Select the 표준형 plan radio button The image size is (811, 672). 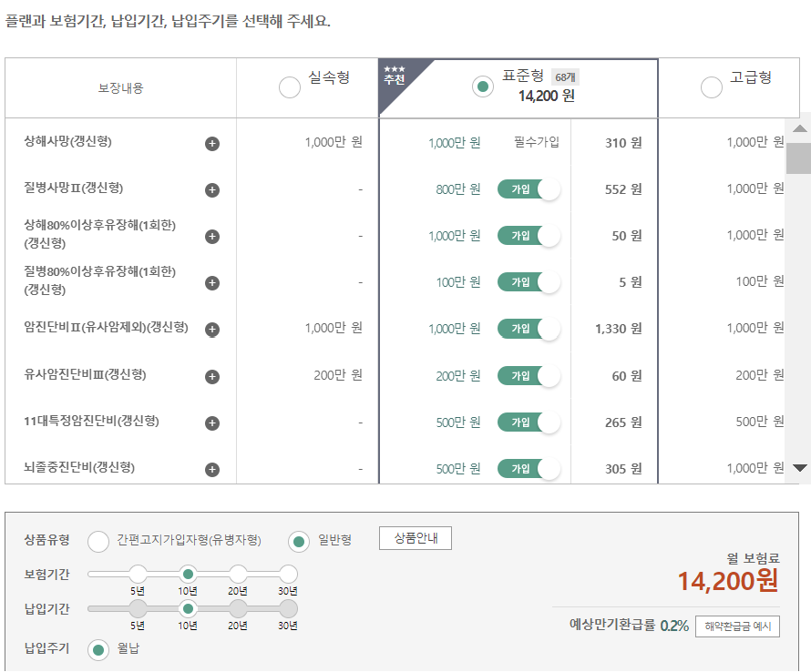(x=483, y=87)
